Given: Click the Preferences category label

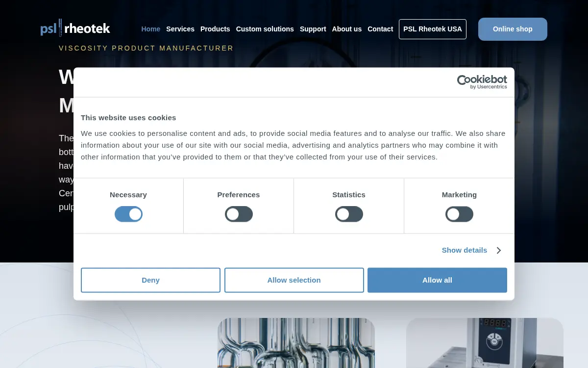Looking at the screenshot, I should pos(239,195).
